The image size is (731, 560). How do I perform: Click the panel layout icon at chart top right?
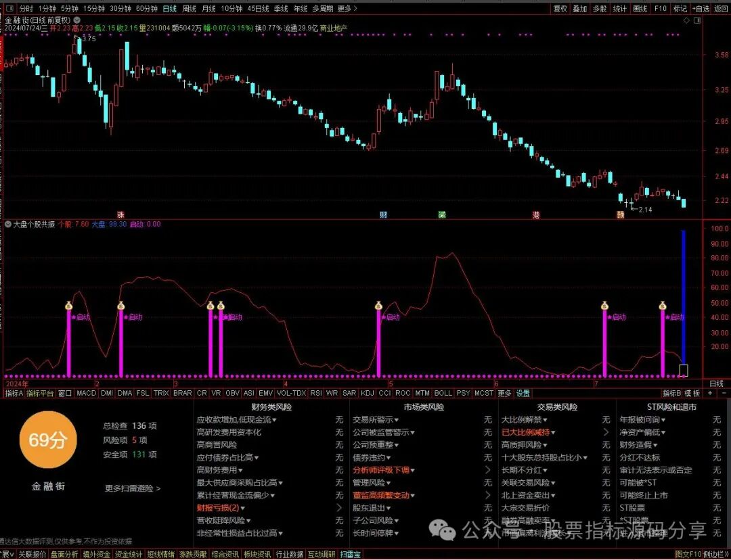tap(697, 20)
